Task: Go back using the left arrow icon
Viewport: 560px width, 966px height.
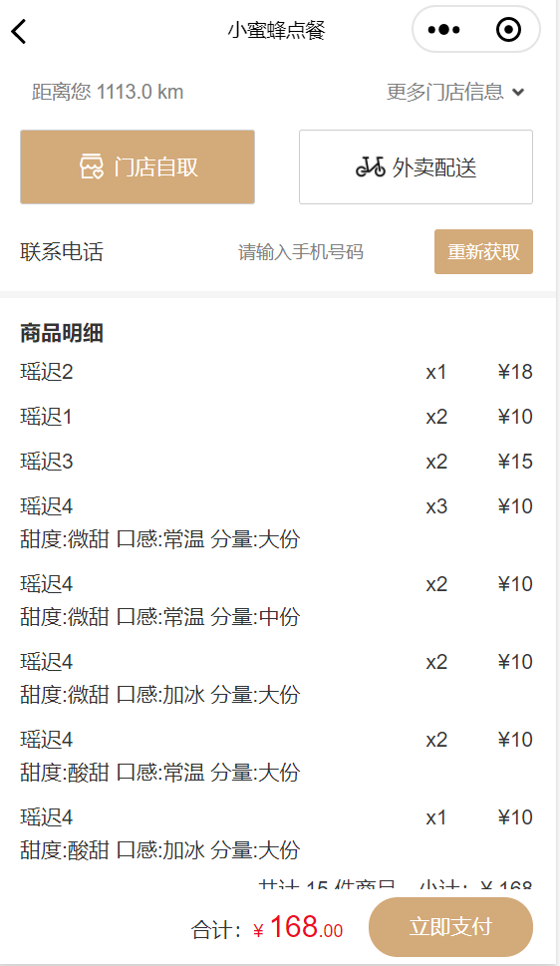Action: click(x=19, y=31)
